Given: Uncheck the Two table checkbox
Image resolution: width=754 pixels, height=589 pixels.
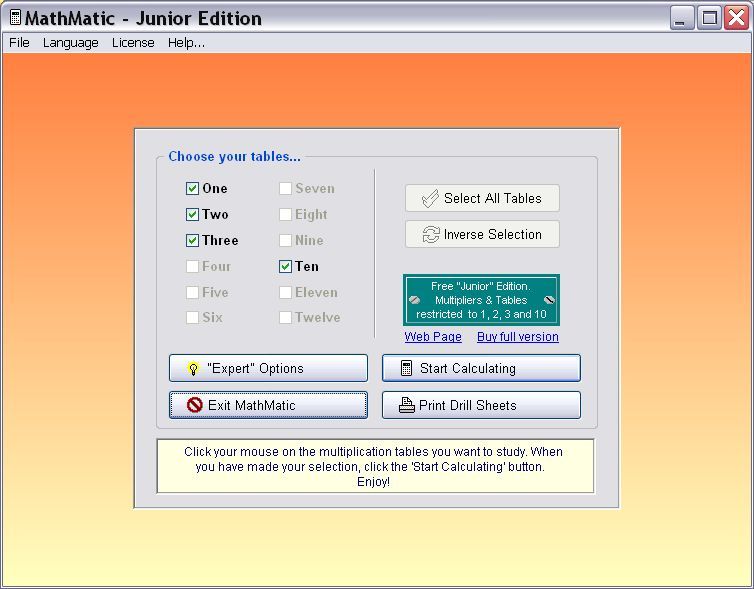Looking at the screenshot, I should [x=192, y=214].
